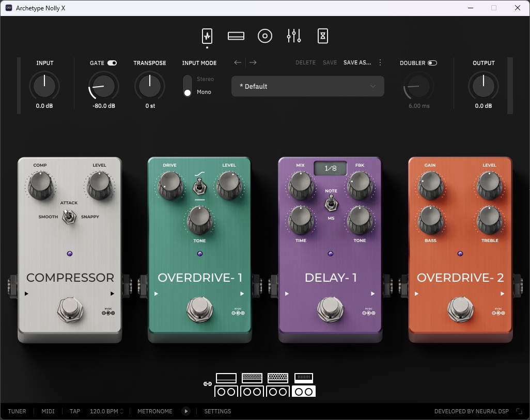Click the link icon beside amp selectors
Viewport: 530px width, 420px height.
click(x=208, y=384)
